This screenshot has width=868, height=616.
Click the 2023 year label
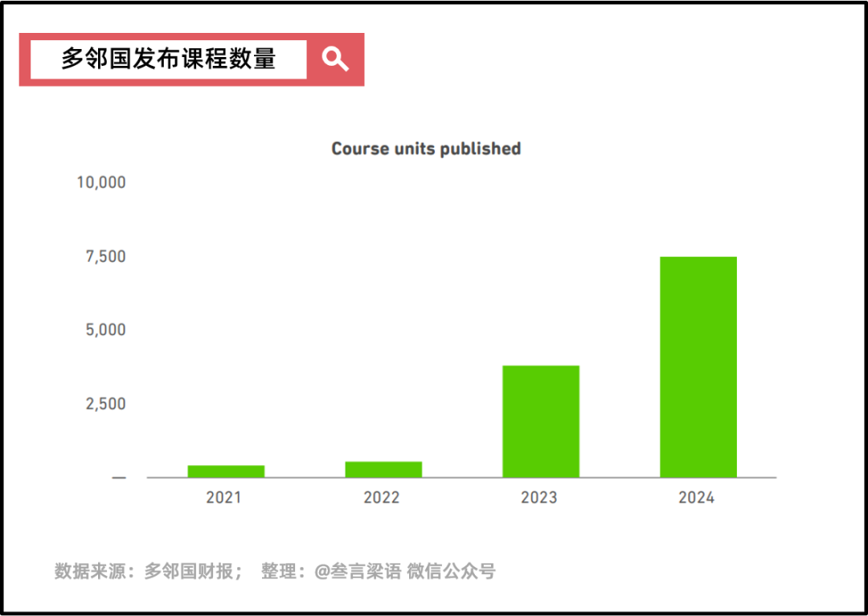(538, 498)
